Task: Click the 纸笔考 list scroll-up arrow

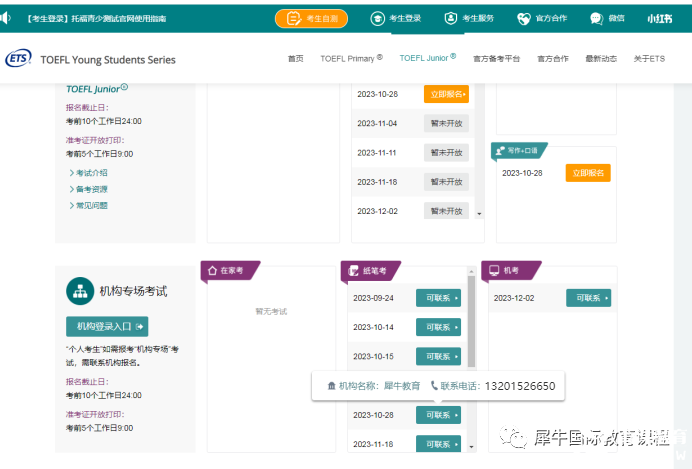Action: 471,271
